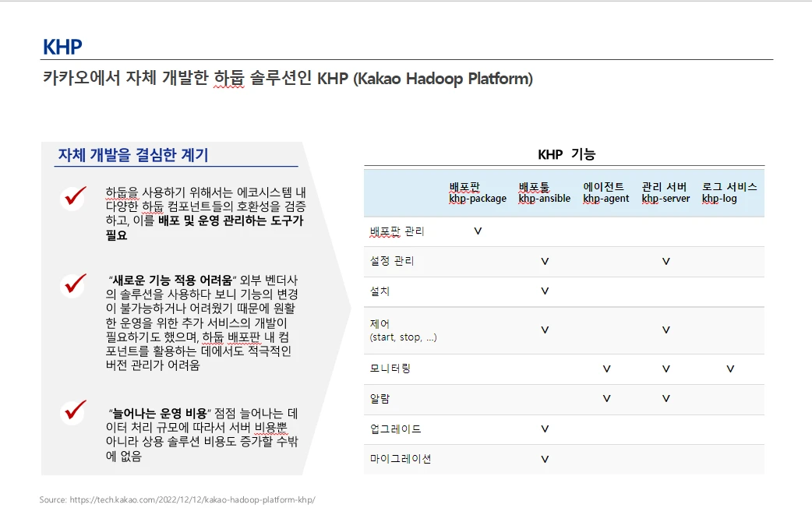The width and height of the screenshot is (812, 515).
Task: Click the khp-server V mark in 알람 row
Action: pyautogui.click(x=666, y=399)
